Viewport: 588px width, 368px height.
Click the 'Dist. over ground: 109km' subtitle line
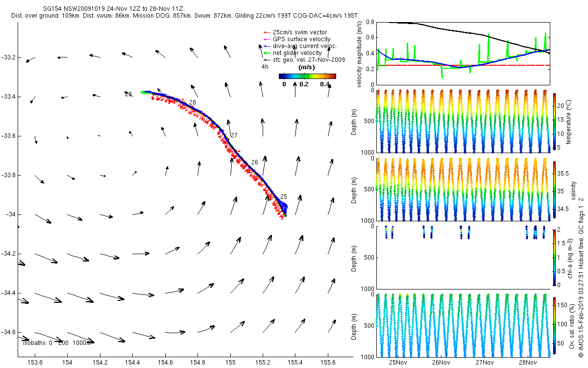tap(183, 16)
